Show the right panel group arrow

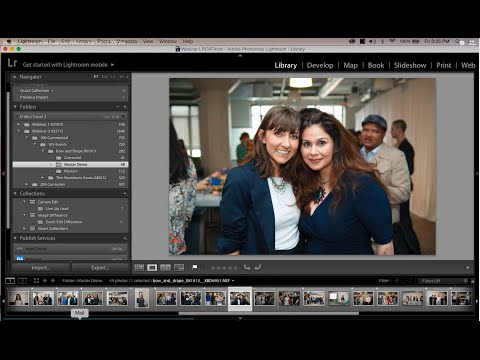[x=477, y=174]
